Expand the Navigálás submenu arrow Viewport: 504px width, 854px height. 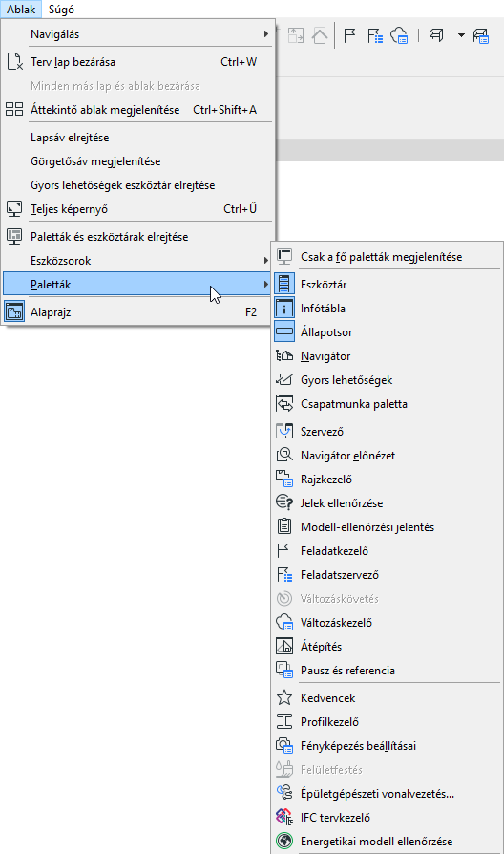tap(265, 33)
